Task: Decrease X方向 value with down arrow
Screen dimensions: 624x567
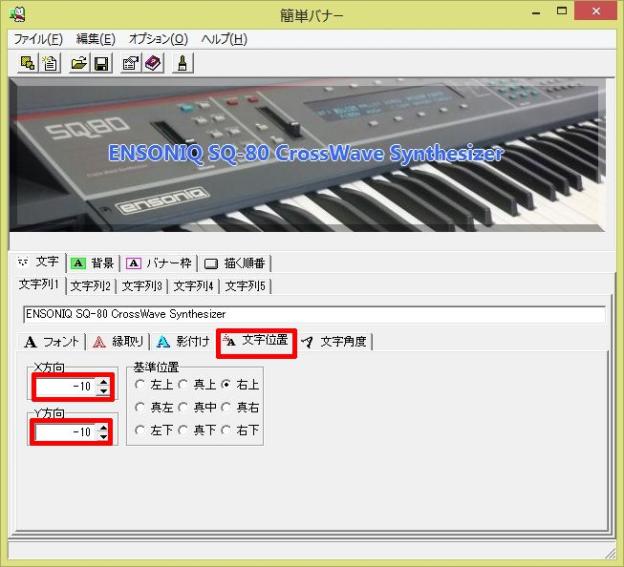Action: 103,391
